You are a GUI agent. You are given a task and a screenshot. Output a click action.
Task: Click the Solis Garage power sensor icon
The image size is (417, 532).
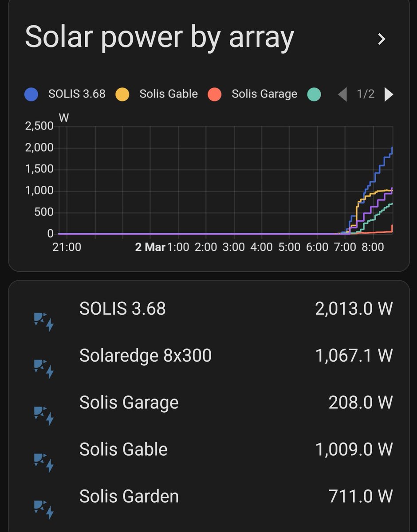point(44,415)
